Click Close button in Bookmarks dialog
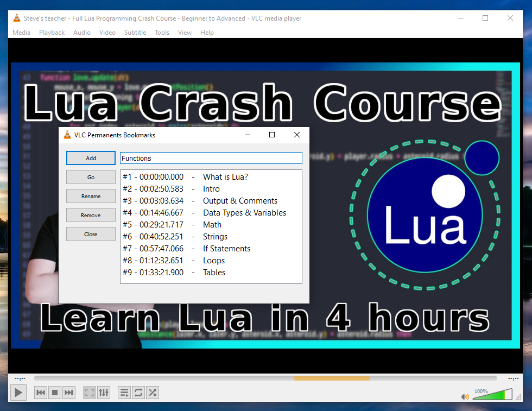This screenshot has width=532, height=411. click(91, 234)
